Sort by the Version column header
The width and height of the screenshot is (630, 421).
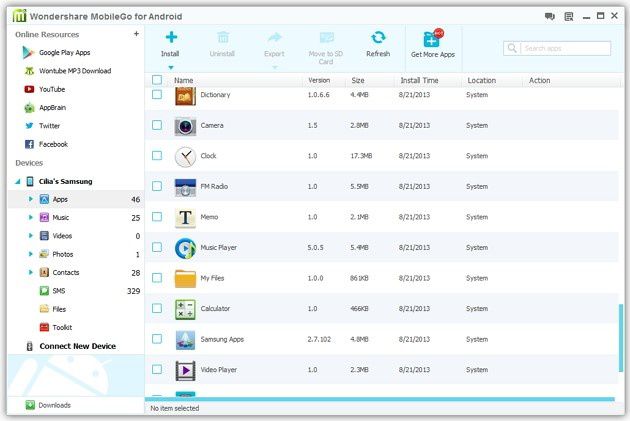point(319,80)
